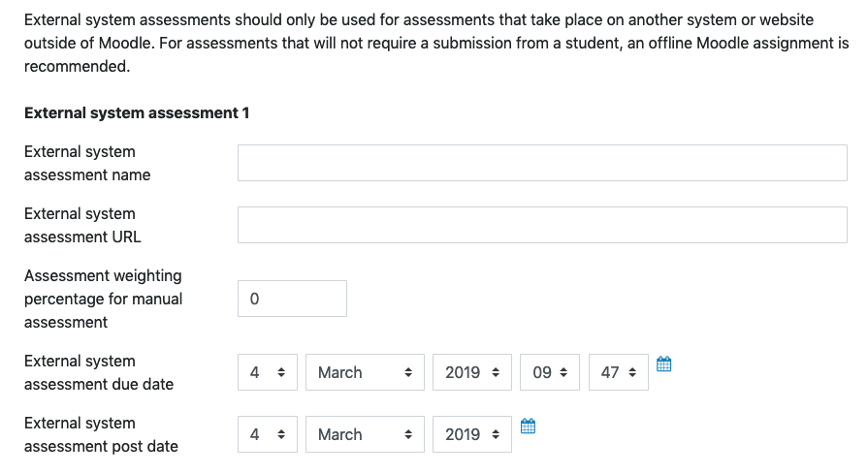This screenshot has width=868, height=474.
Task: Open calendar picker for due date
Action: point(663,363)
